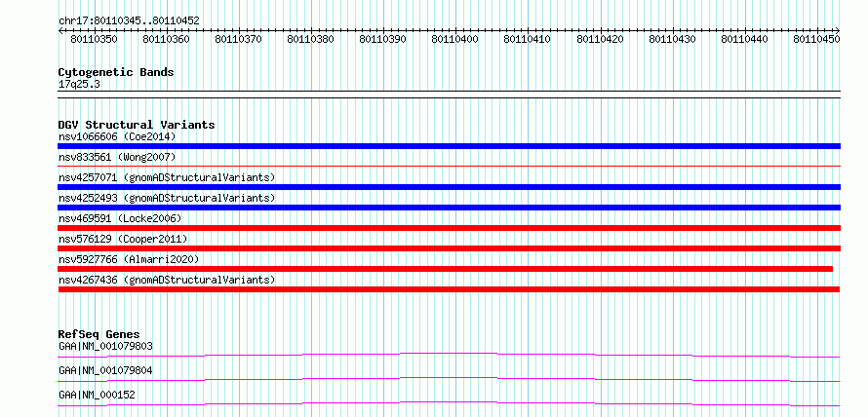
Task: Open nsv469591 (Locke2006) variant label
Action: (x=120, y=218)
